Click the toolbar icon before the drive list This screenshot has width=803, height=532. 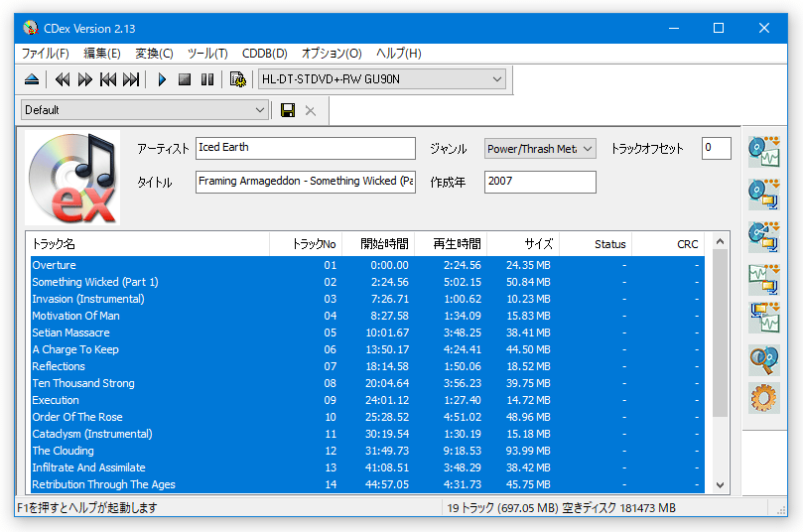pyautogui.click(x=237, y=79)
